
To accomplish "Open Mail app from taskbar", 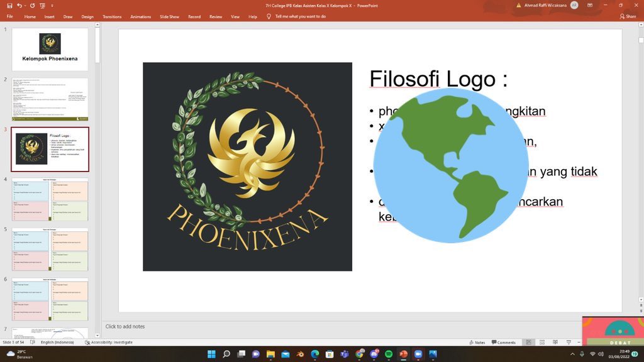I will 286,354.
